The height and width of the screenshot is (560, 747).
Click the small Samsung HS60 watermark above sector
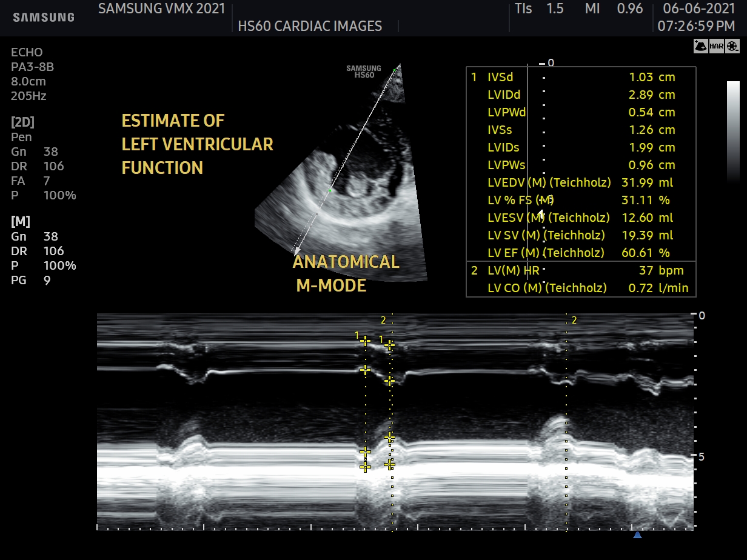[x=364, y=72]
